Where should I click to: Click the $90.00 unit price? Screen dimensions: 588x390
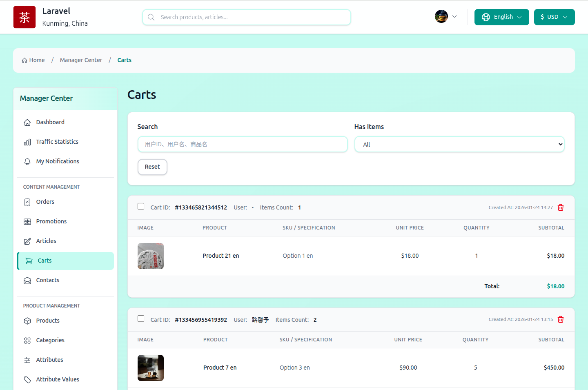coord(408,368)
